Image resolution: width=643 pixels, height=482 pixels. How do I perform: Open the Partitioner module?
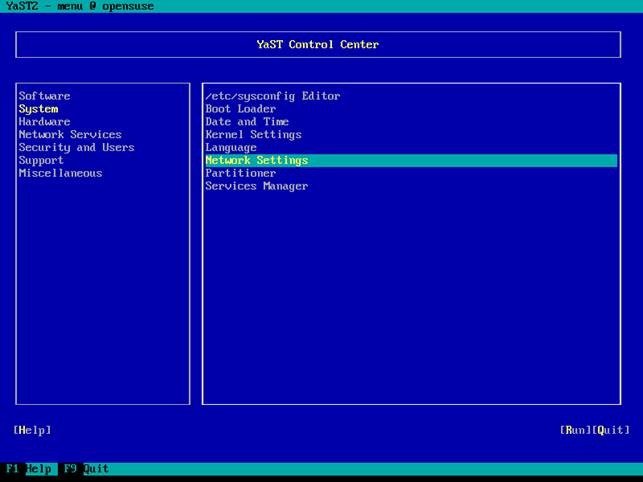click(x=240, y=173)
